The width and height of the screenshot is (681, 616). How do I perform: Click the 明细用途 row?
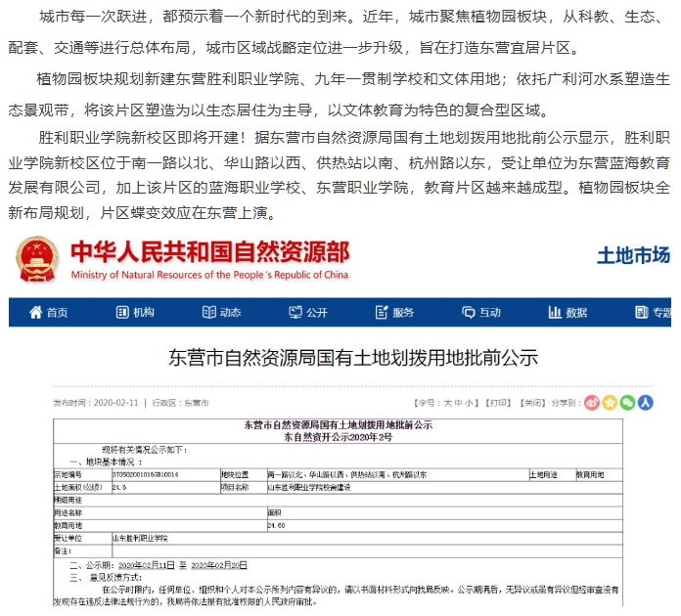click(x=338, y=500)
